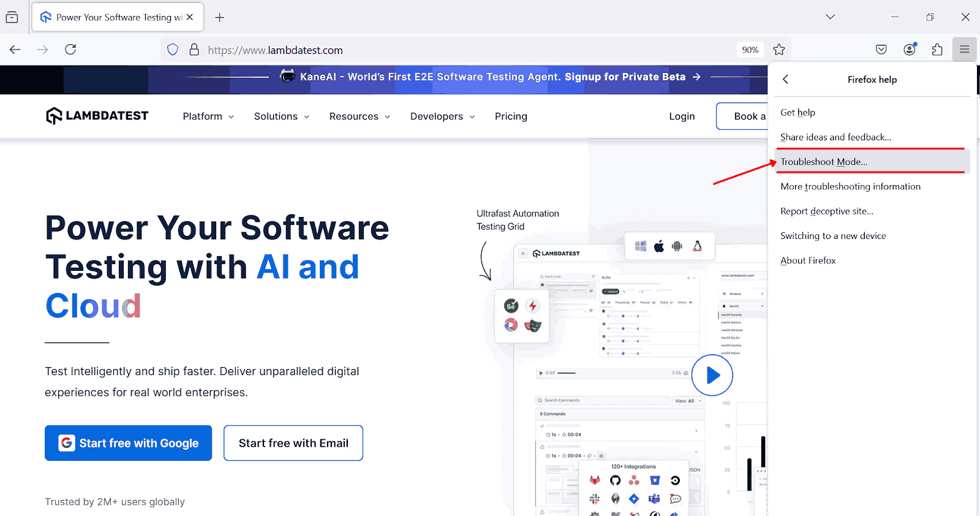Close the 'Power Your Software Testing' tab
This screenshot has height=516, width=980.
click(x=190, y=17)
